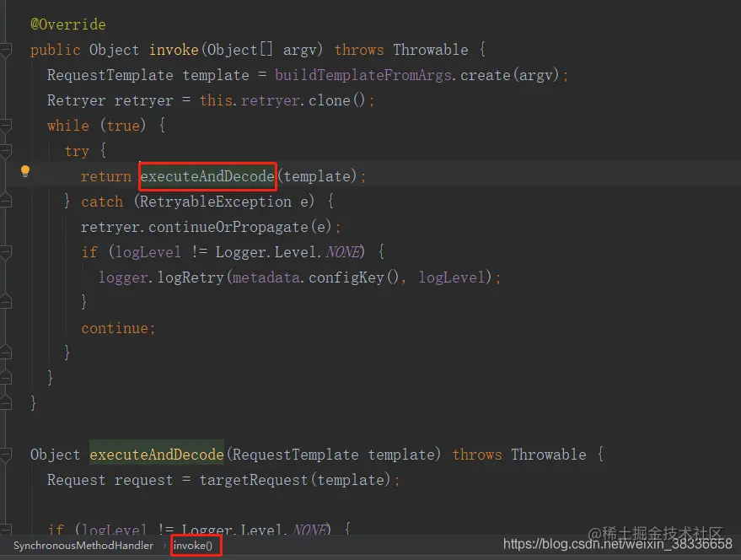This screenshot has width=741, height=560.
Task: Click the create(argv) method call
Action: tap(509, 75)
